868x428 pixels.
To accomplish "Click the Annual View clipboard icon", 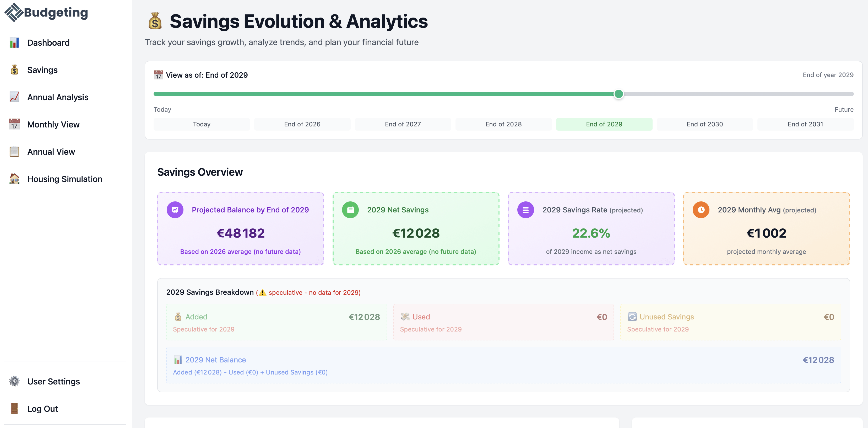I will [x=14, y=151].
